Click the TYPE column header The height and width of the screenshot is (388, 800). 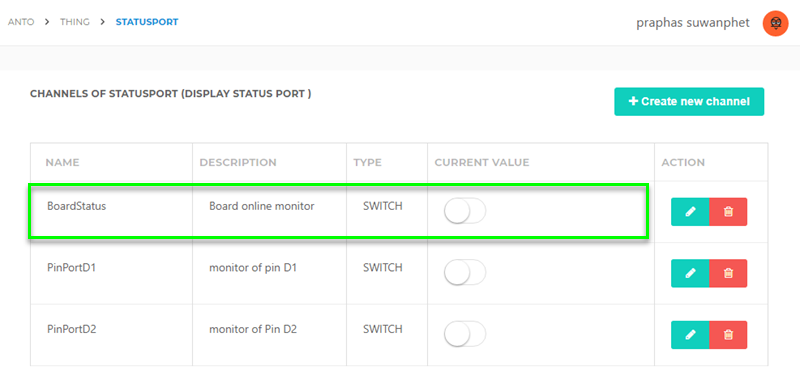[367, 163]
